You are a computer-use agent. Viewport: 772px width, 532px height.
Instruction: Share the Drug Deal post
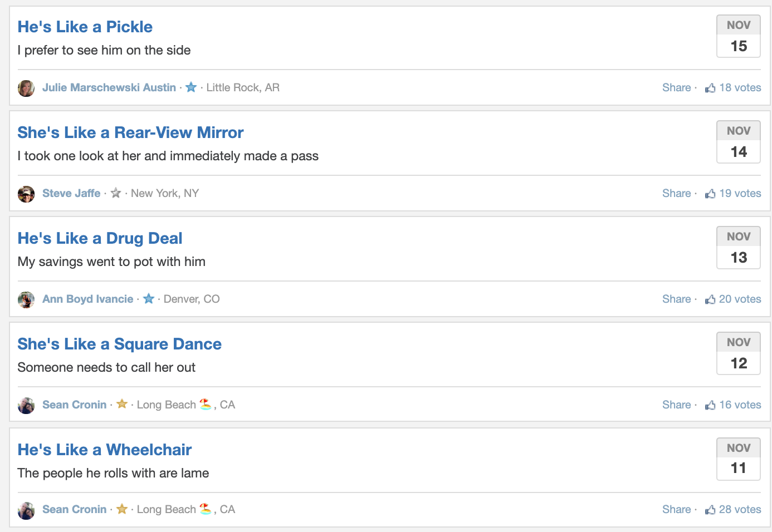[x=676, y=299]
